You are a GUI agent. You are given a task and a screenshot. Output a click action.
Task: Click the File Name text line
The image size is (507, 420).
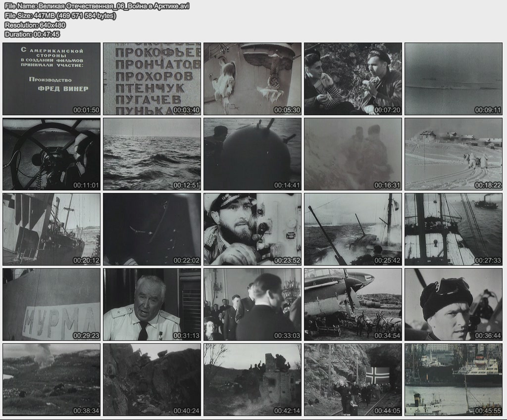[x=97, y=6]
